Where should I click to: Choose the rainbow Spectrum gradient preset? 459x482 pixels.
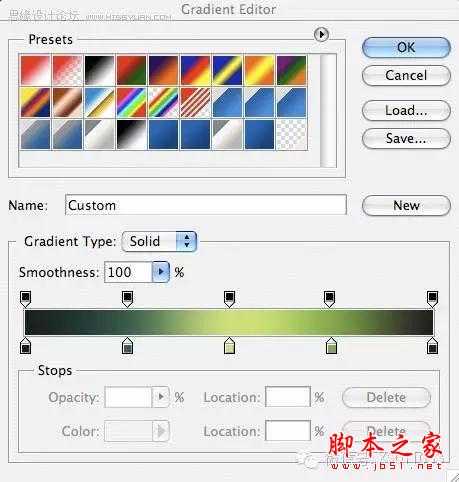coord(131,102)
